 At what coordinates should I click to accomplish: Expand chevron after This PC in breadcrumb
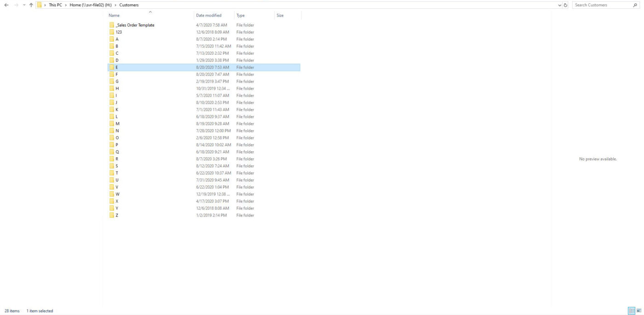coord(66,5)
